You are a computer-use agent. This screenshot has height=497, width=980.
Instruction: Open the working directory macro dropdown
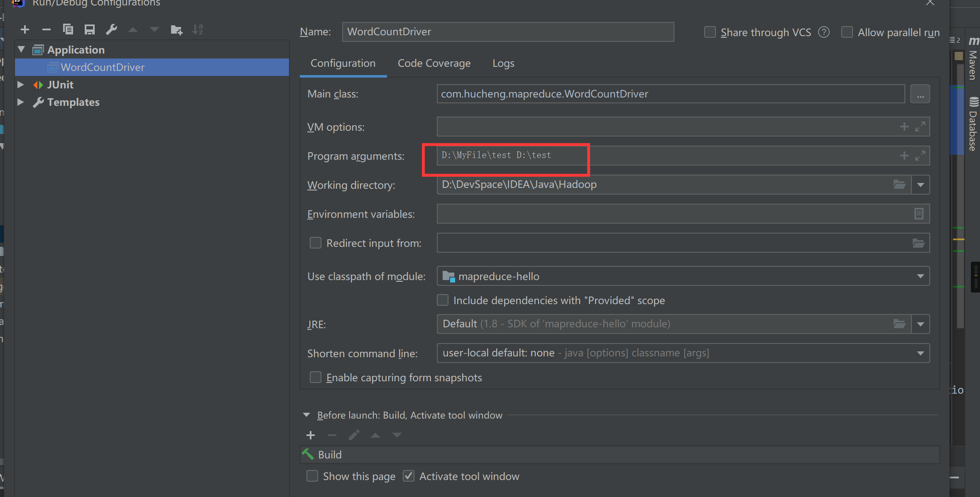tap(921, 185)
